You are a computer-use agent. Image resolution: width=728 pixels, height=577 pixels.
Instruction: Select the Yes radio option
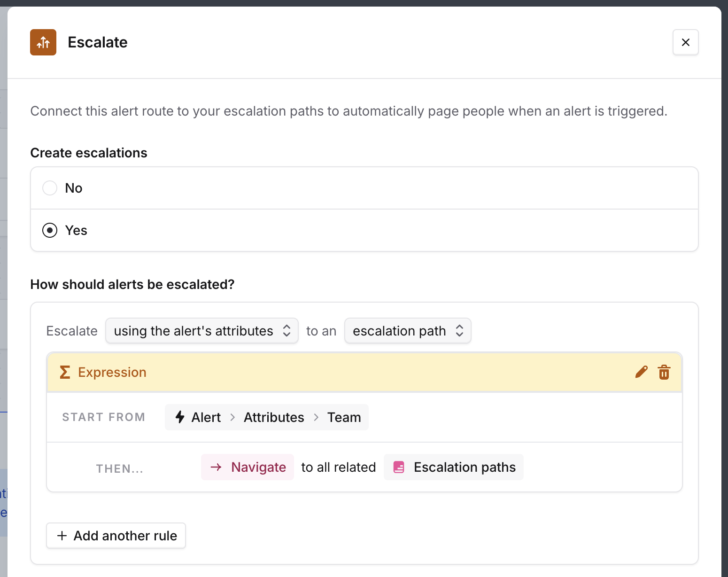(50, 230)
